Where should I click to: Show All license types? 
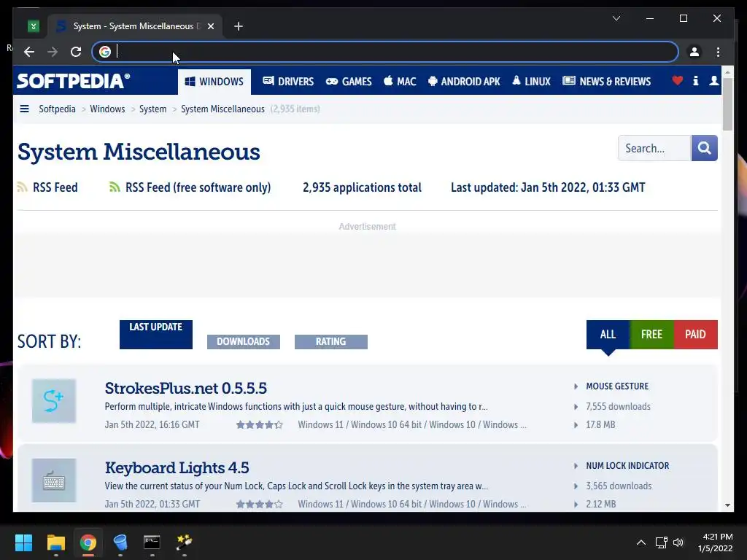tap(608, 334)
